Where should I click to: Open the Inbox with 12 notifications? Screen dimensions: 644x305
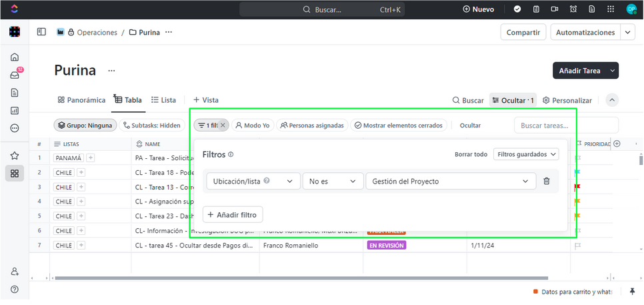click(x=15, y=75)
